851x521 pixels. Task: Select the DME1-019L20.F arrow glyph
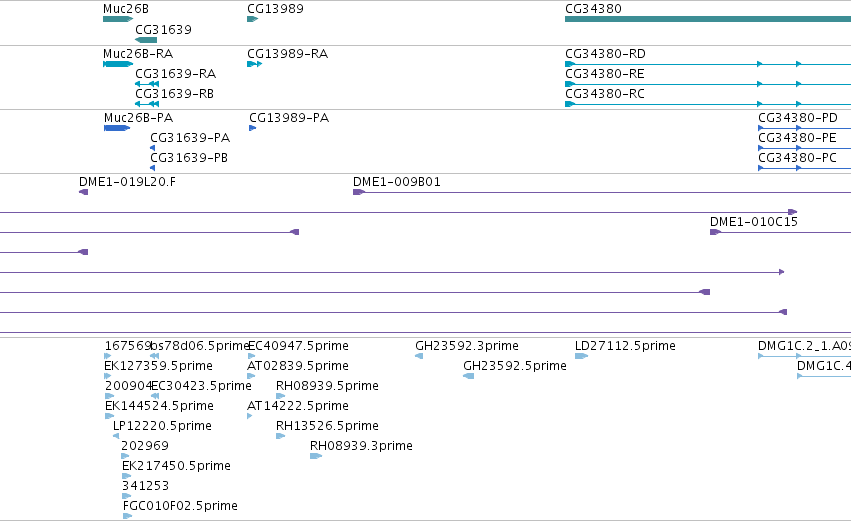coord(84,192)
